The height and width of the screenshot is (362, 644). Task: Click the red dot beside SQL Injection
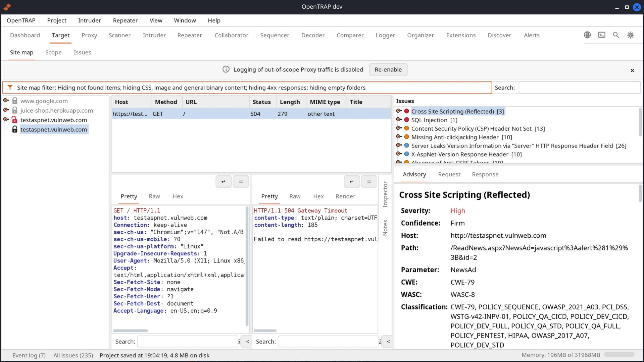(x=407, y=120)
